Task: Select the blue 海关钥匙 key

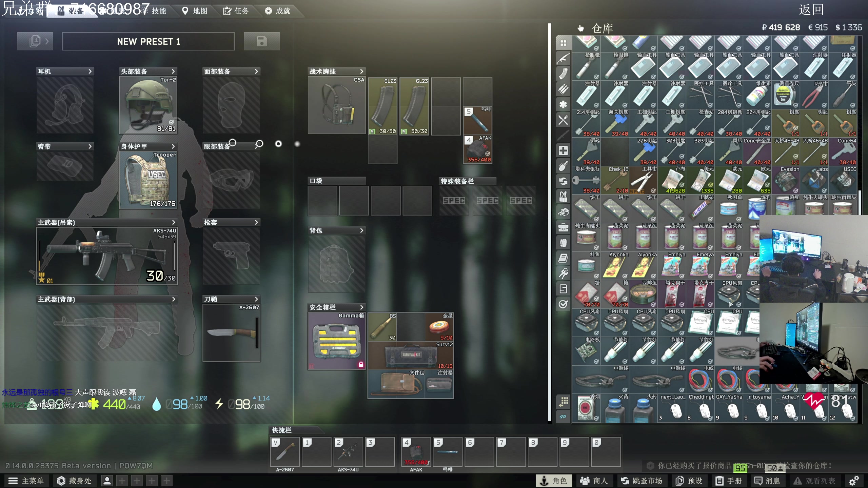Action: (615, 123)
